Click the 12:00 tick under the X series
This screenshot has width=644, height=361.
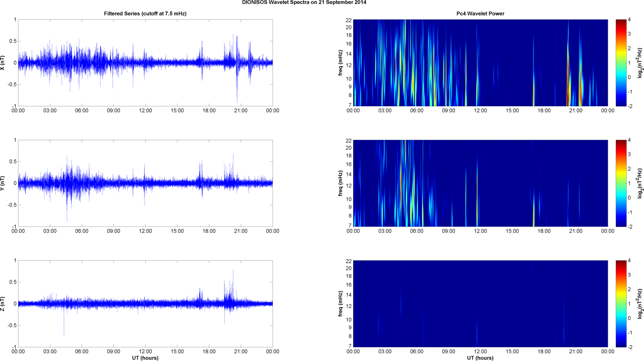coord(145,111)
